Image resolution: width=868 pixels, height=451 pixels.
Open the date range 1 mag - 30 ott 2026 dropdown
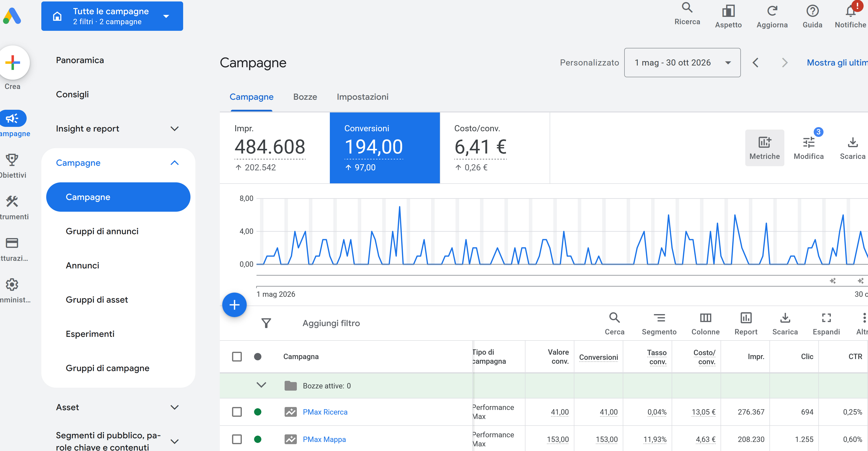682,63
